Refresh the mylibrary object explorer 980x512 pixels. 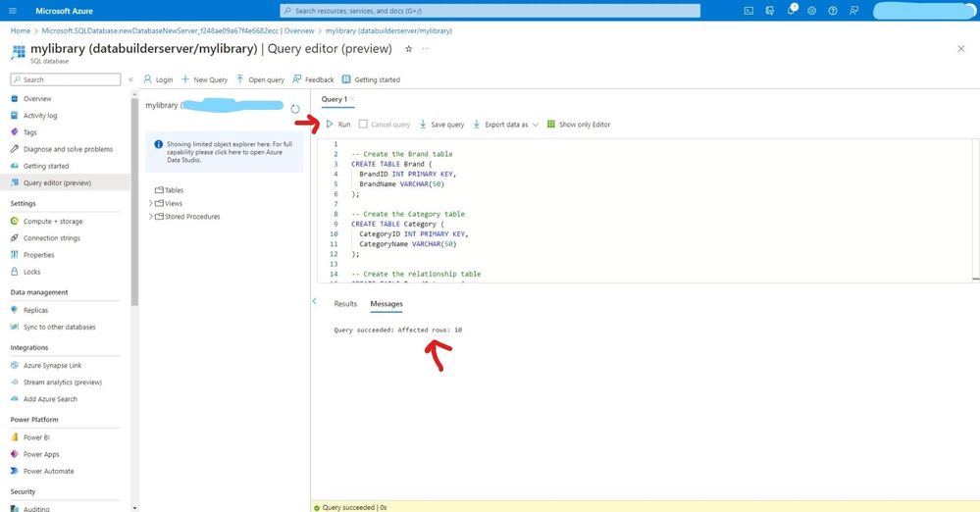(x=295, y=109)
